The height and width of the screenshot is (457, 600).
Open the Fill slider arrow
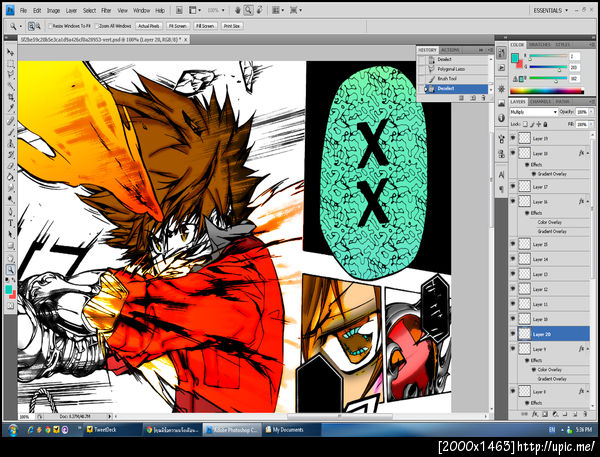(591, 124)
